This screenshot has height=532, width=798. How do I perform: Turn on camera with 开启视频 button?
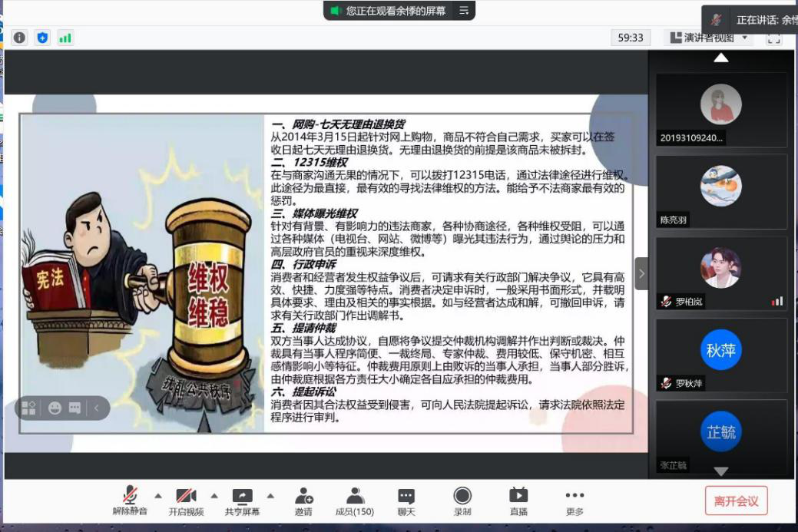[x=186, y=500]
